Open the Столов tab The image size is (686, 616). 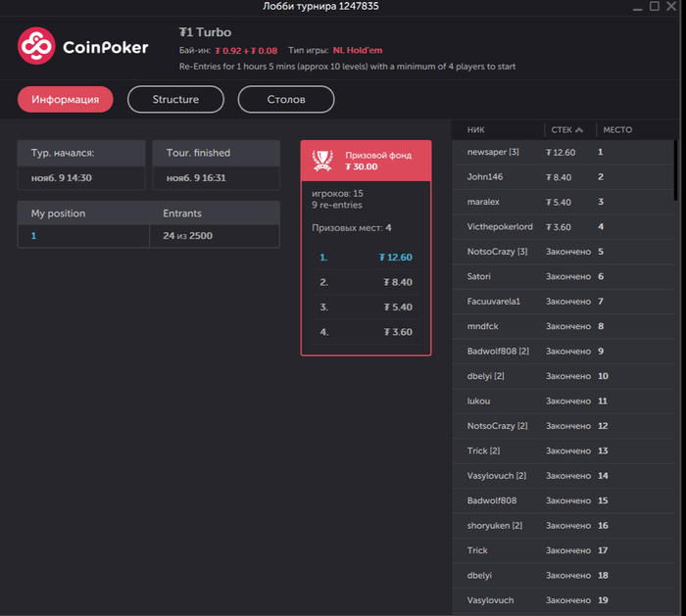coord(286,99)
